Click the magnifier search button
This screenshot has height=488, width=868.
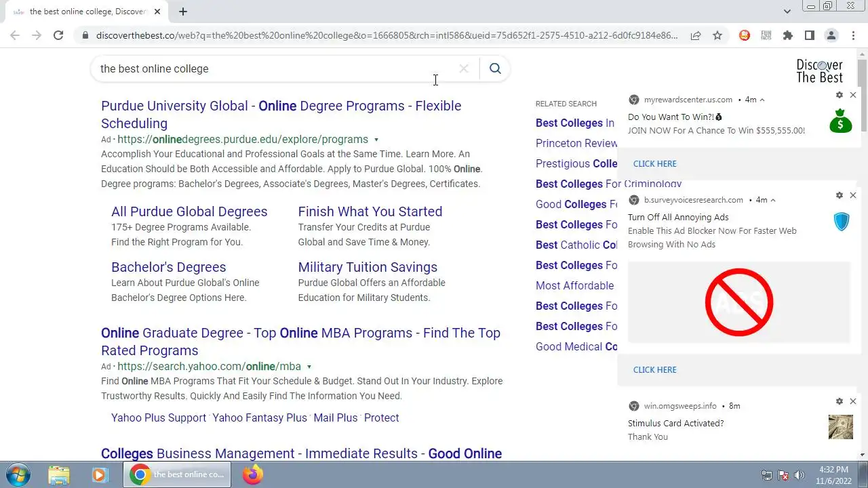pyautogui.click(x=495, y=68)
